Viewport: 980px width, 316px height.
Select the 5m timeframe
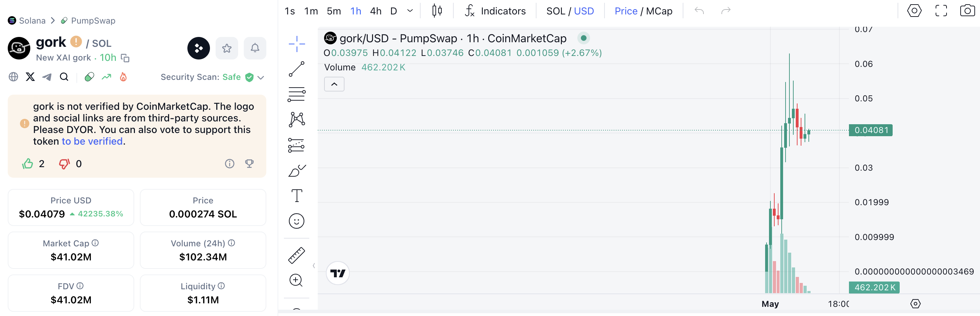click(x=334, y=11)
